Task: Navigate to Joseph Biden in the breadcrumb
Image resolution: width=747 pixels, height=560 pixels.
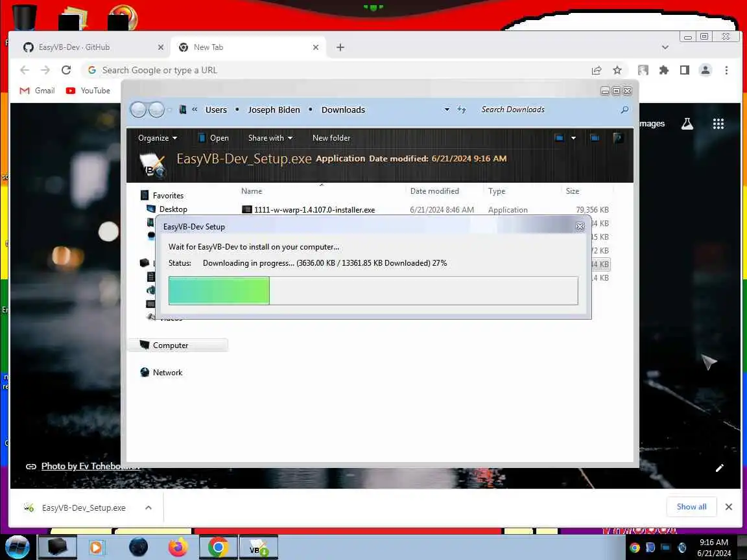Action: (x=274, y=110)
